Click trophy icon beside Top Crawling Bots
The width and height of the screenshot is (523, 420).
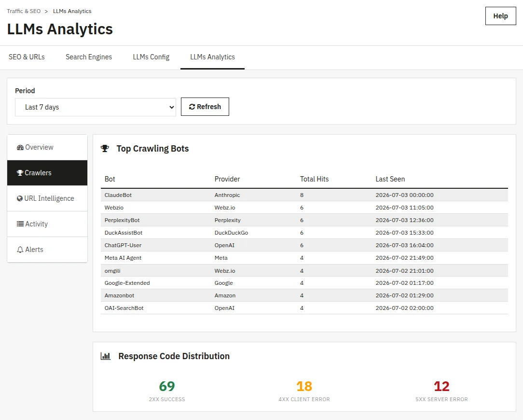click(105, 149)
